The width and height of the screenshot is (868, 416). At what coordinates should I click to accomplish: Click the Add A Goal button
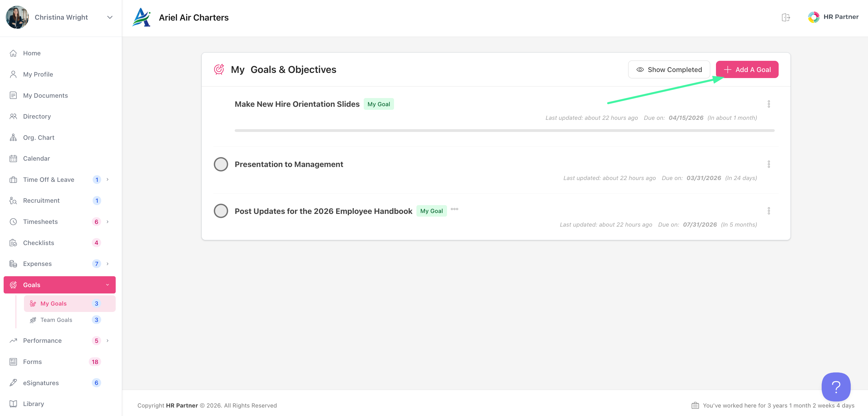pyautogui.click(x=747, y=70)
